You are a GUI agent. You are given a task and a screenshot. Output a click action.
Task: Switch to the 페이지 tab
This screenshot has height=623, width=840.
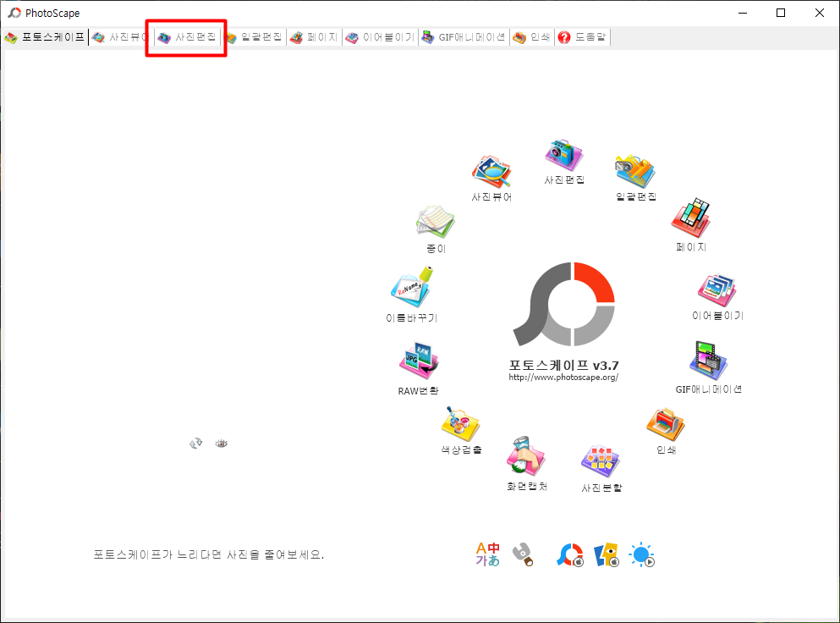pos(315,37)
